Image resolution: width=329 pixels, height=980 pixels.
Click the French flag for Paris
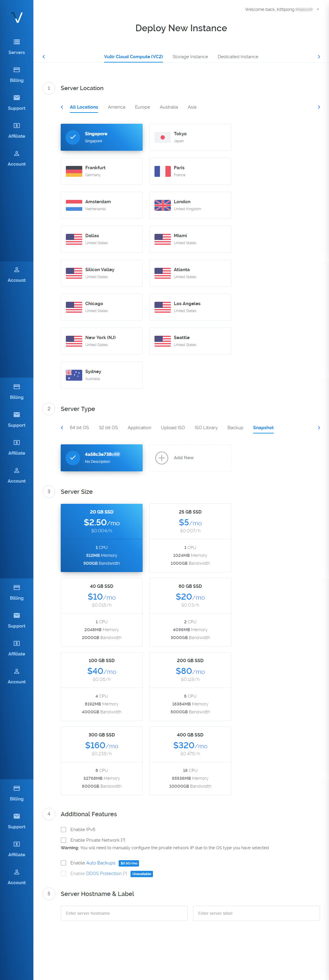click(x=163, y=171)
